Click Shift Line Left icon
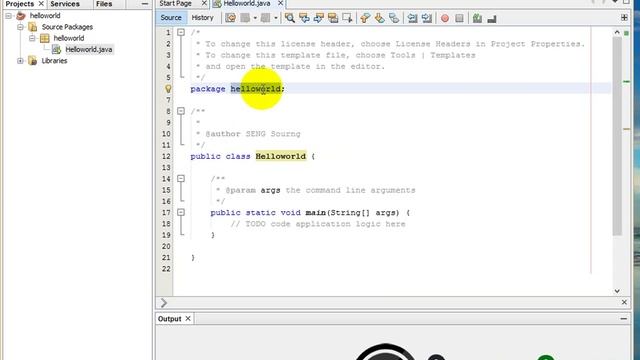 (412, 18)
